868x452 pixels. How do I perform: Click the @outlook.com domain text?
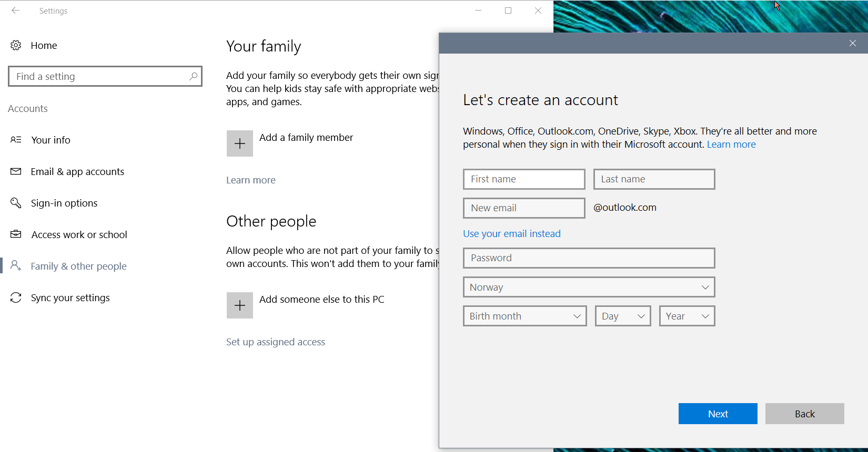(625, 207)
